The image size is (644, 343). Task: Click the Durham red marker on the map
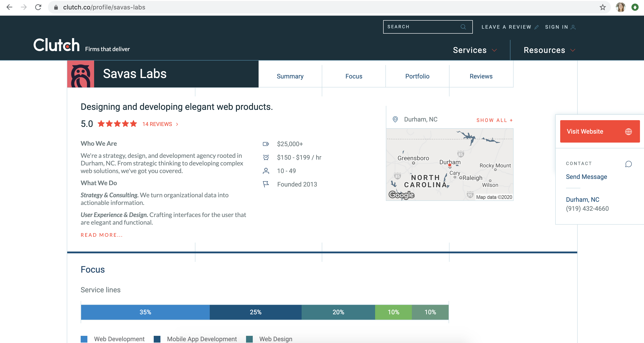coord(450,165)
